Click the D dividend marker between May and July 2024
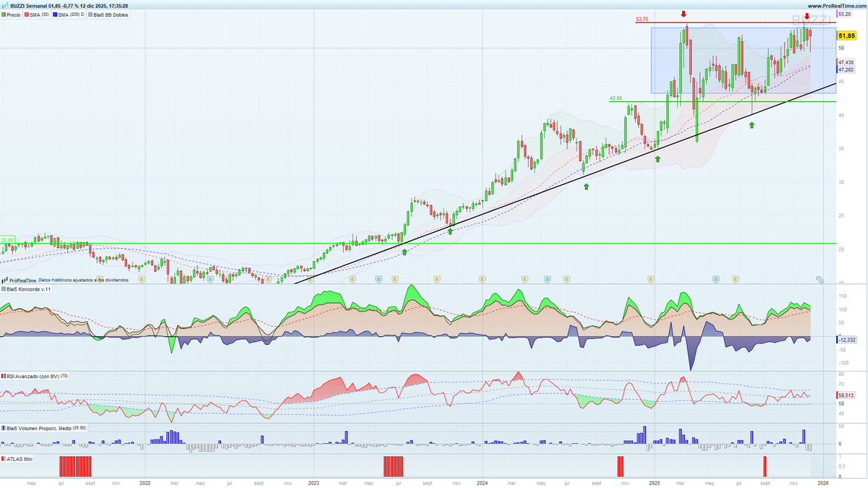 (548, 278)
